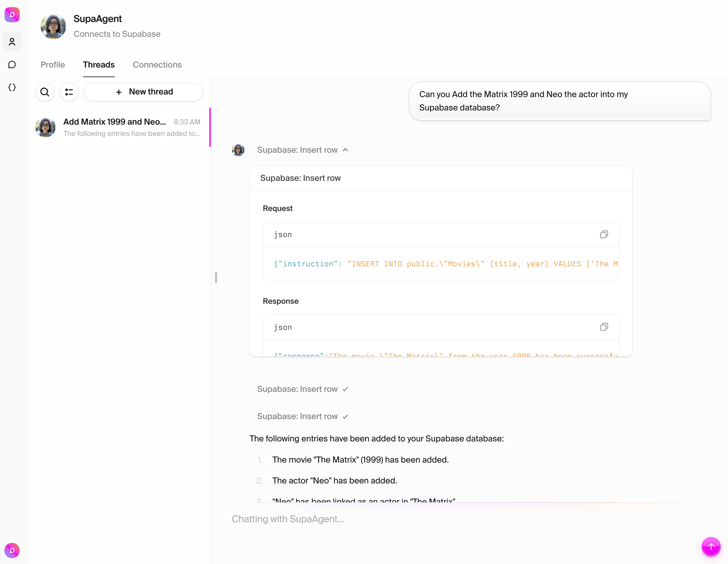728x564 pixels.
Task: Click the agents person icon in sidebar
Action: pyautogui.click(x=12, y=42)
